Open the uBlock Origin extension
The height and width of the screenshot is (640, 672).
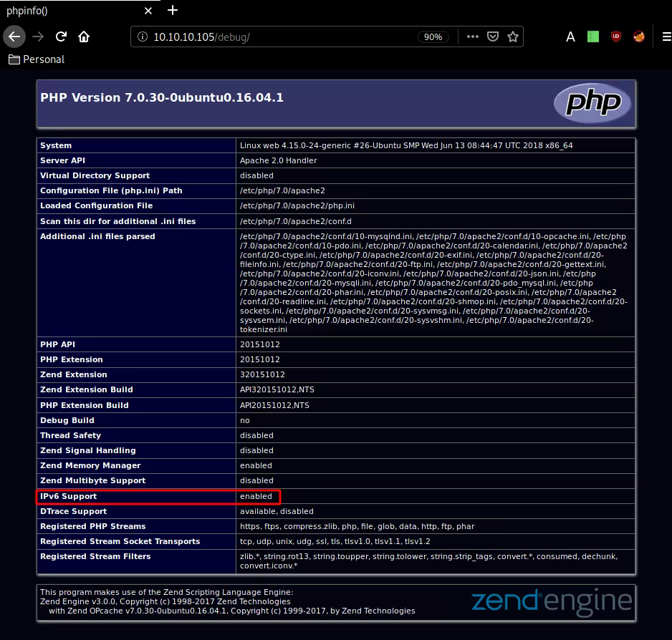(x=615, y=37)
